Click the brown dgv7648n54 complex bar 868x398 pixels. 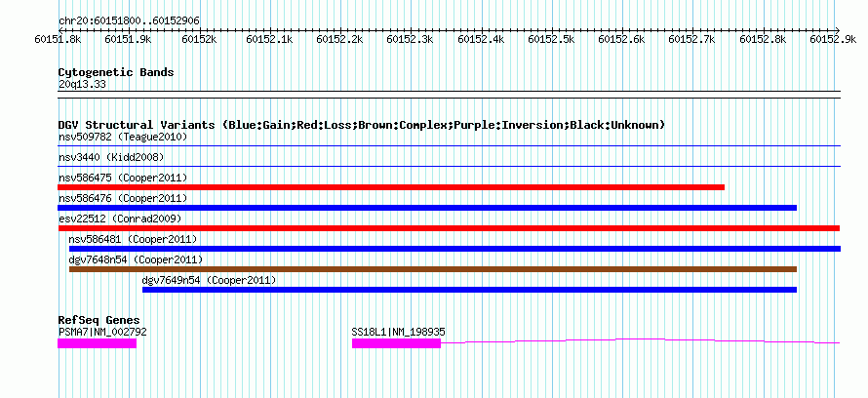coord(433,269)
